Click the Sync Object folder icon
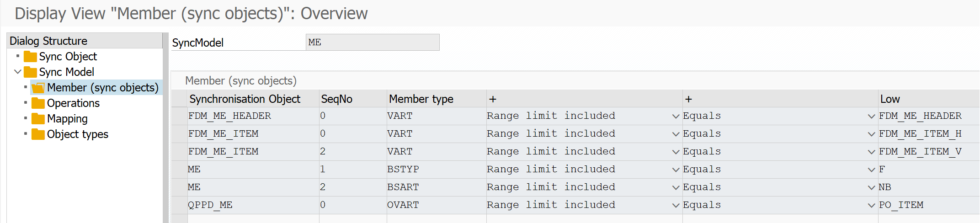 point(30,57)
